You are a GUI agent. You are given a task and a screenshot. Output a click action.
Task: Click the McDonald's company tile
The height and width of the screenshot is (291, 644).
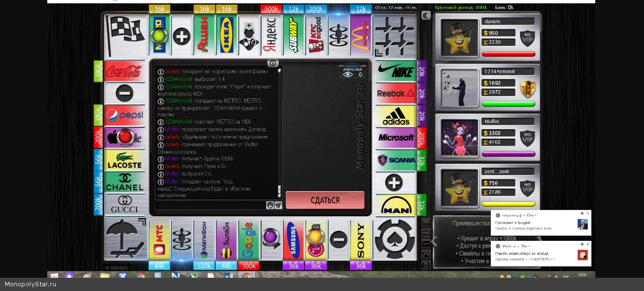click(x=360, y=35)
